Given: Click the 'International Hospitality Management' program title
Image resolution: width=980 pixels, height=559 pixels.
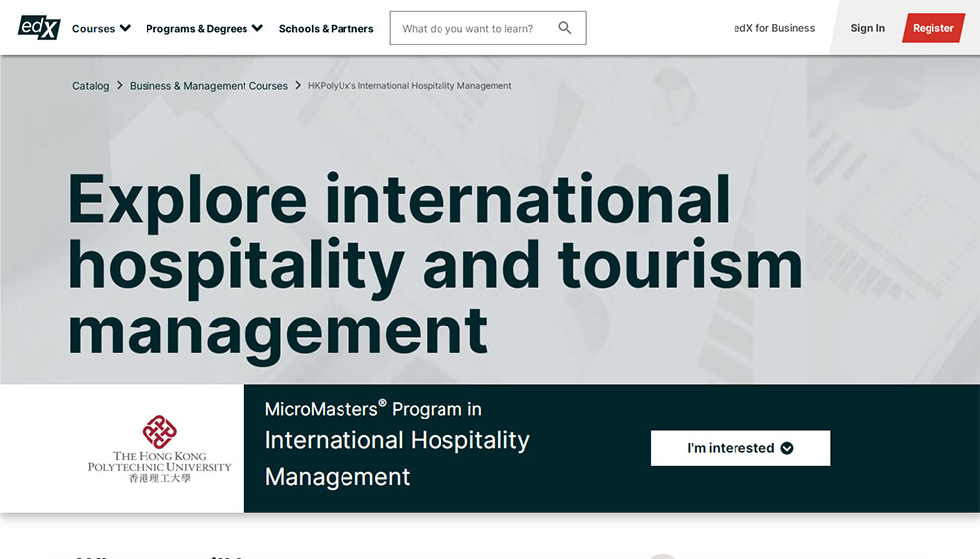Looking at the screenshot, I should (397, 458).
